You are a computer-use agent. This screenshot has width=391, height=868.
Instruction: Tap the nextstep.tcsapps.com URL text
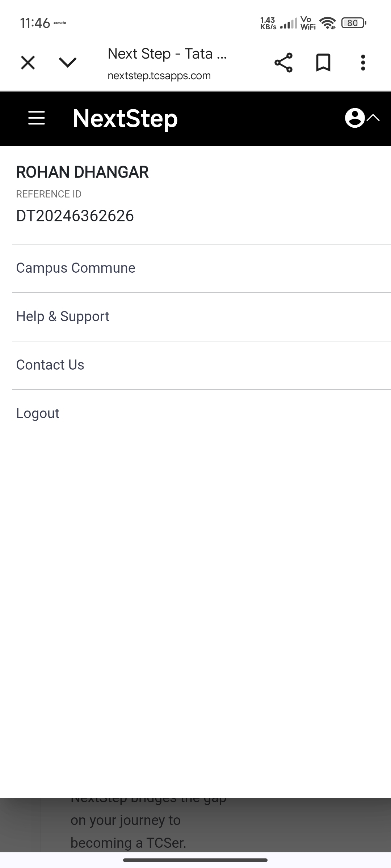(x=159, y=76)
